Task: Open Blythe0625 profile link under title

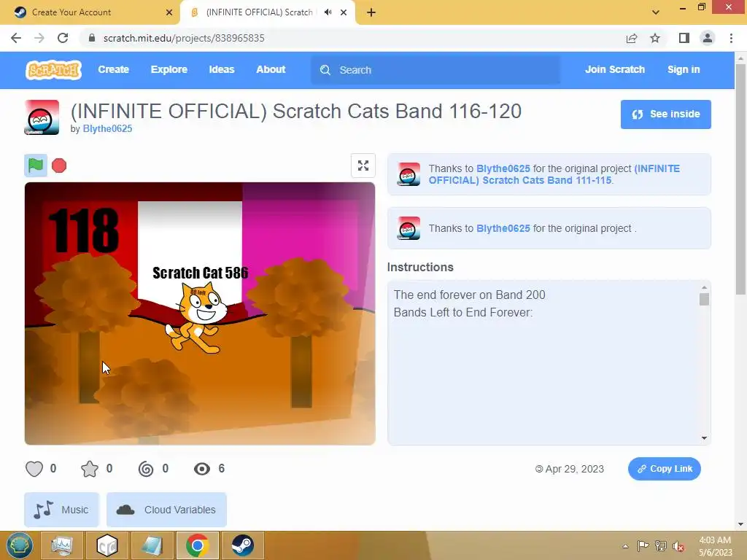Action: (x=107, y=128)
